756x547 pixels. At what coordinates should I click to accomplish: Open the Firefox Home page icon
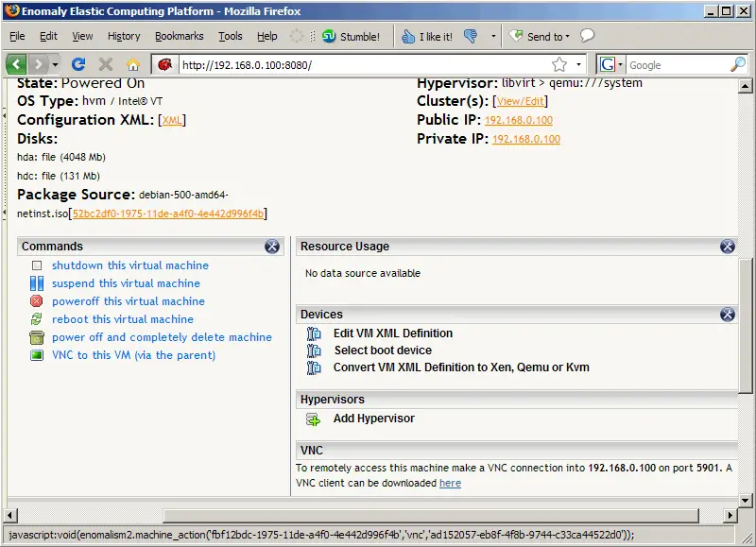coord(133,64)
